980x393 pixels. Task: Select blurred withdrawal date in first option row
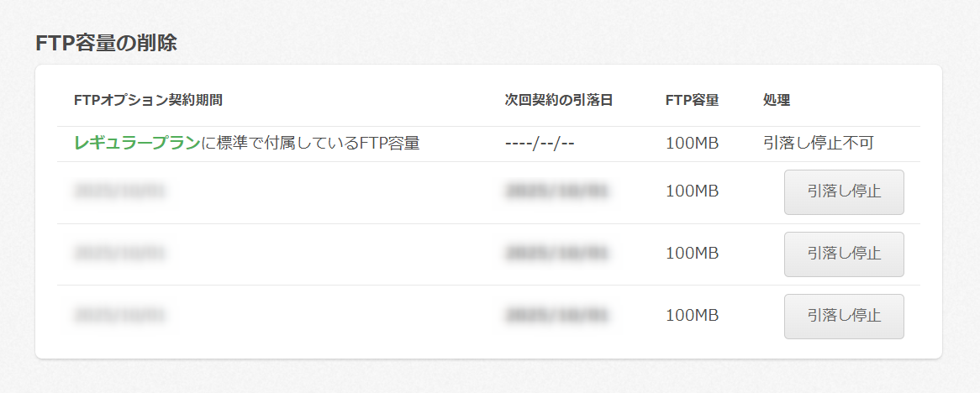(558, 191)
